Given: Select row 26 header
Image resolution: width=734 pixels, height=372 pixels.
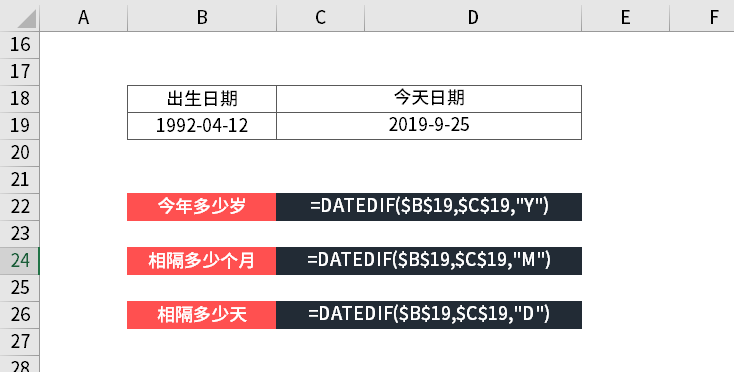Looking at the screenshot, I should [x=20, y=315].
